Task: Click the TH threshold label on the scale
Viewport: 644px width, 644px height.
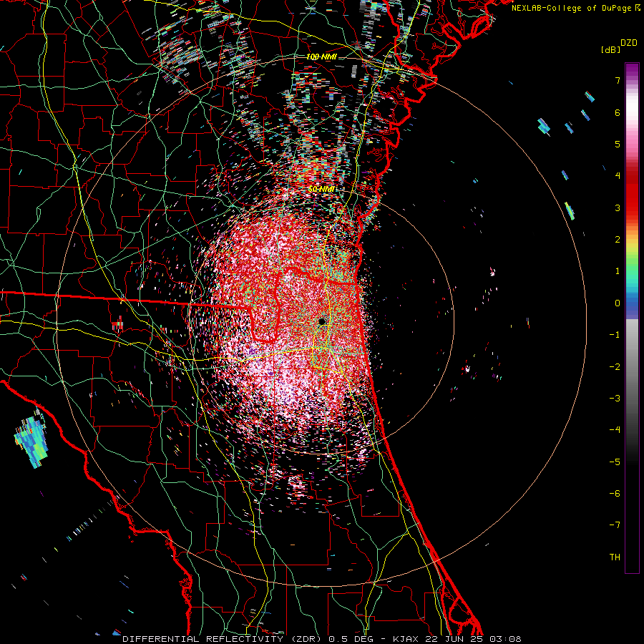Action: click(x=615, y=557)
